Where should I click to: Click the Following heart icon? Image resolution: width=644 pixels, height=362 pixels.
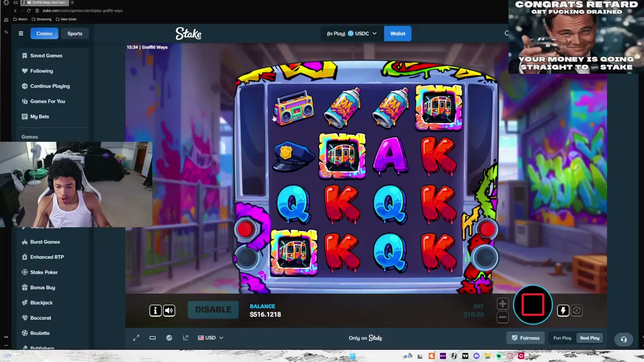[x=25, y=71]
